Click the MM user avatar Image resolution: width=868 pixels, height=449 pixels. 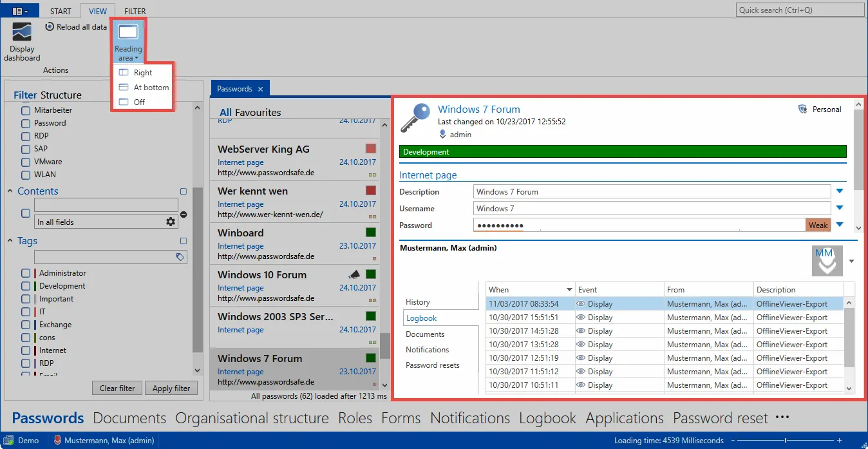827,261
